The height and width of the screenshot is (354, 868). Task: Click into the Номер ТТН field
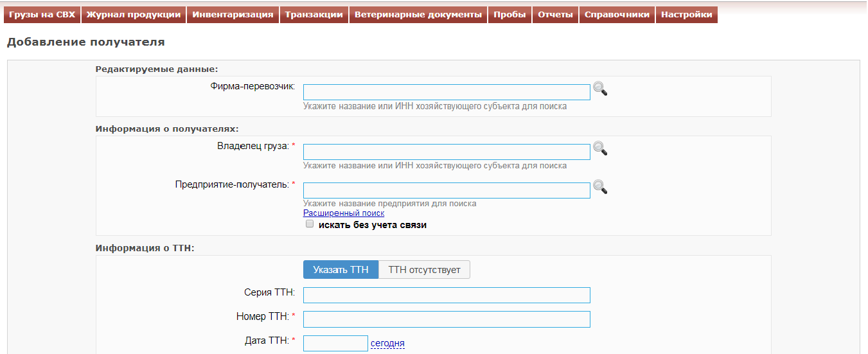[x=447, y=319]
